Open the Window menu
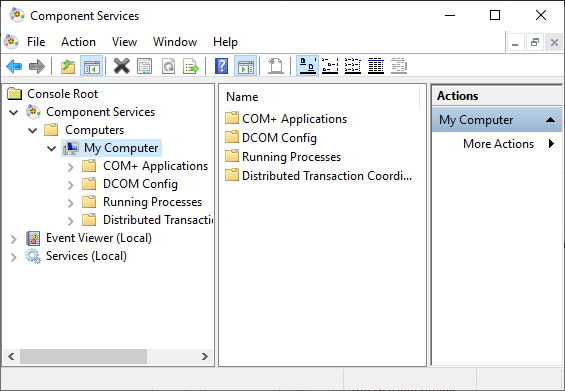This screenshot has height=391, width=565. [x=175, y=42]
